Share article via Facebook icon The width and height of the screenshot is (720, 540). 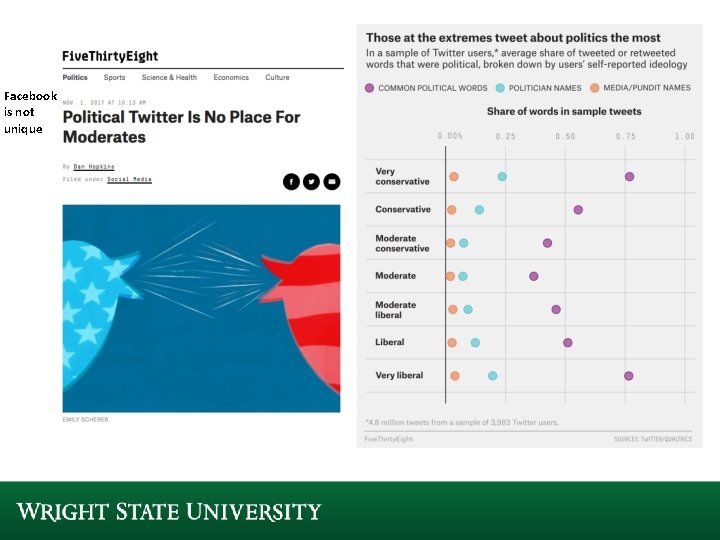(x=290, y=181)
